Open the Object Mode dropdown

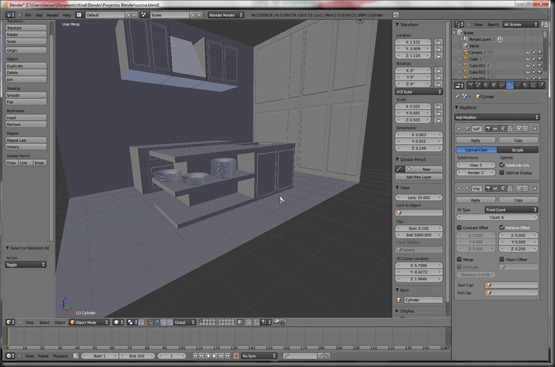(x=89, y=322)
